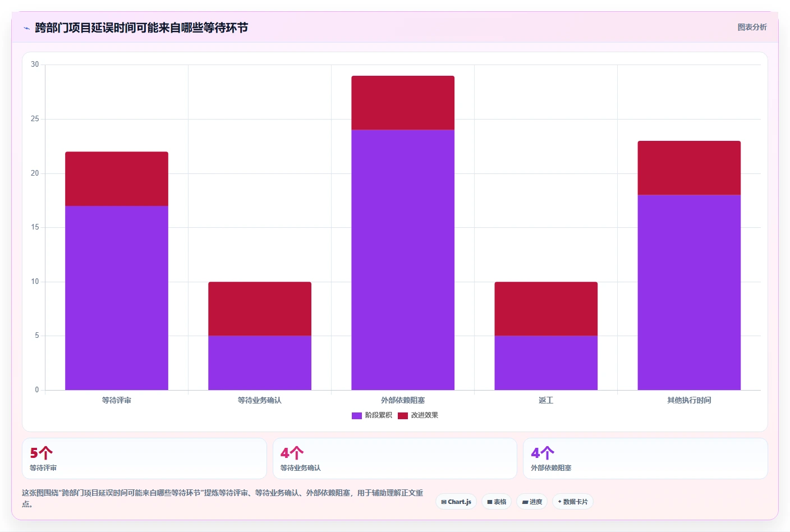Screen dimensions: 790x532
Task: Click the x-axis label 等待评审
Action: coord(117,400)
